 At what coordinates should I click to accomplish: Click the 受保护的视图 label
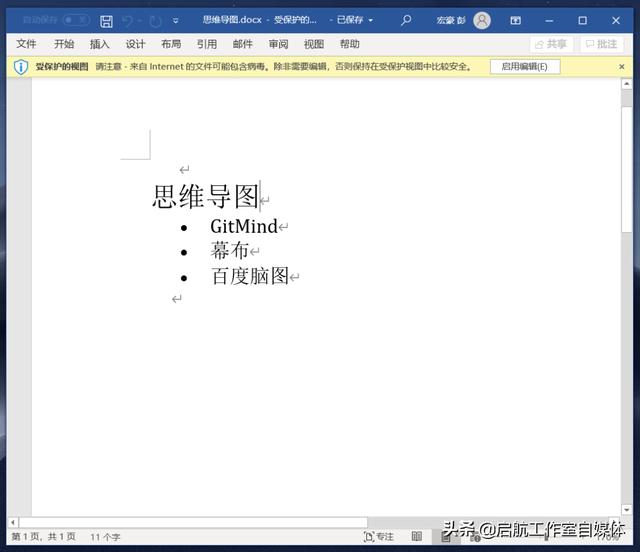[62, 67]
